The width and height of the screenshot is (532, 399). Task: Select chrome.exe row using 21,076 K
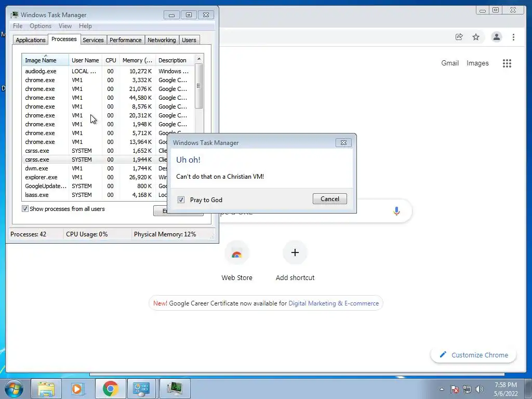pyautogui.click(x=108, y=89)
